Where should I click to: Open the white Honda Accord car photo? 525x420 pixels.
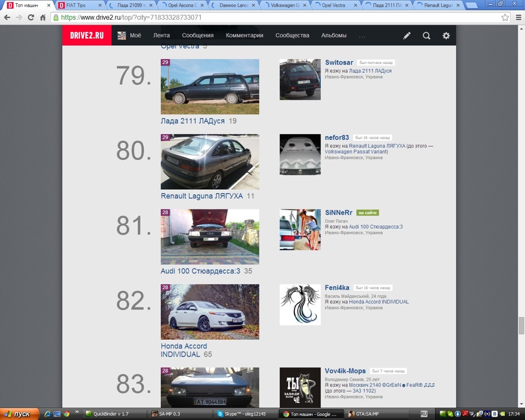coord(210,312)
